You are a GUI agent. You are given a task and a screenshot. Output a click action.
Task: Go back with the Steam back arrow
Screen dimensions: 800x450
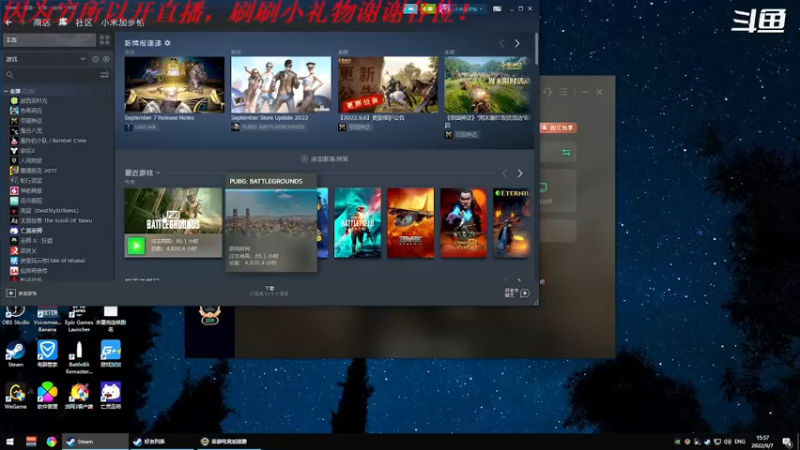(8, 22)
